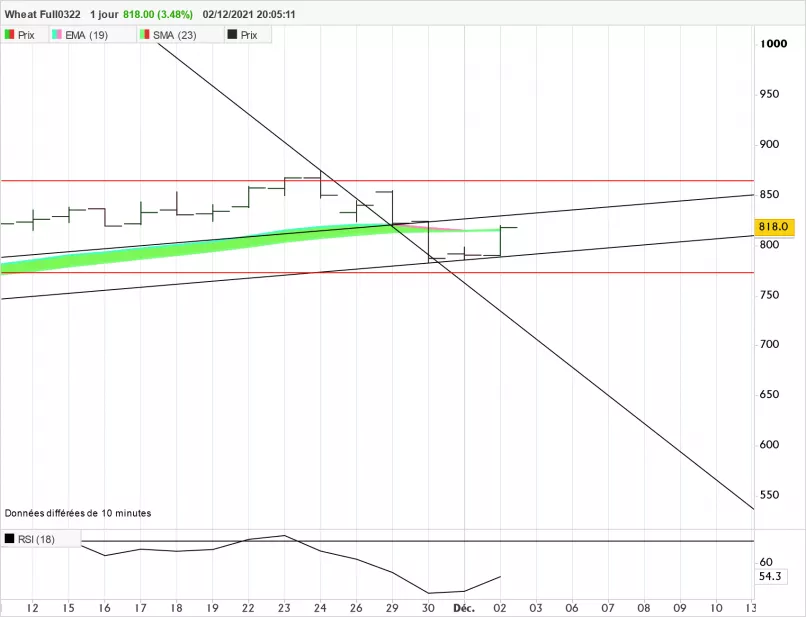The image size is (806, 617).
Task: Click the SMA (23) legend color swatch
Action: tap(144, 34)
